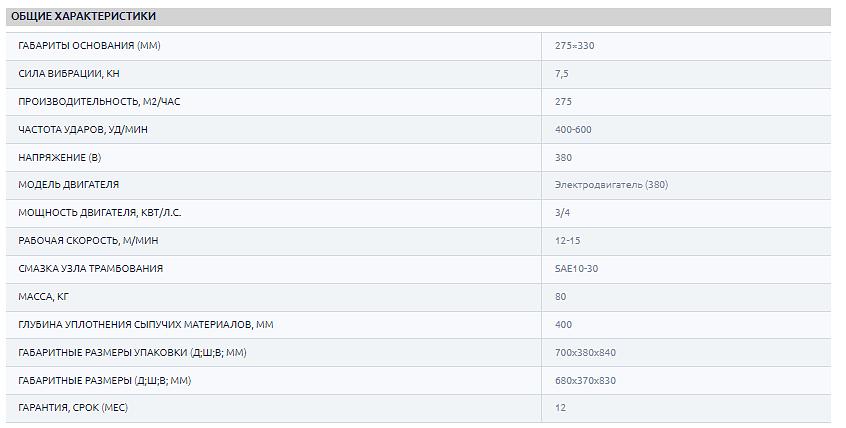This screenshot has height=428, width=846.
Task: Click the 400-600 impact frequency value
Action: tap(573, 130)
